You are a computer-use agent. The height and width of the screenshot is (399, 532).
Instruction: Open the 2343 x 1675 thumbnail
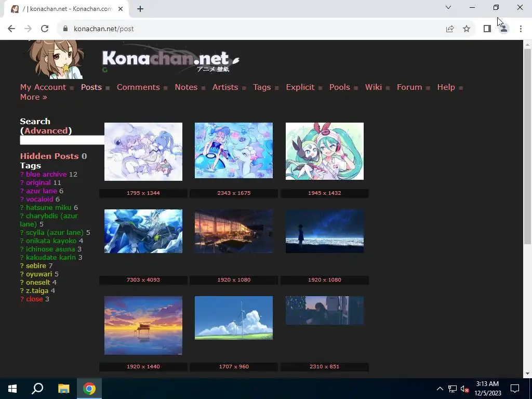pos(234,150)
